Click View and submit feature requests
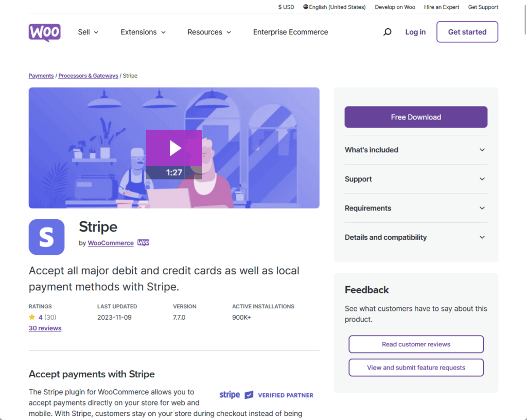The width and height of the screenshot is (527, 420). pyautogui.click(x=416, y=367)
